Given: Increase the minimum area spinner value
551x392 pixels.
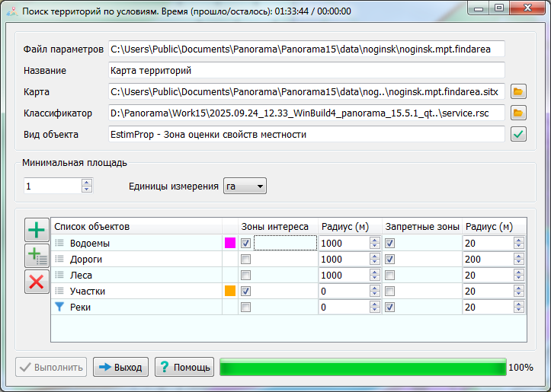Looking at the screenshot, I should (x=87, y=183).
